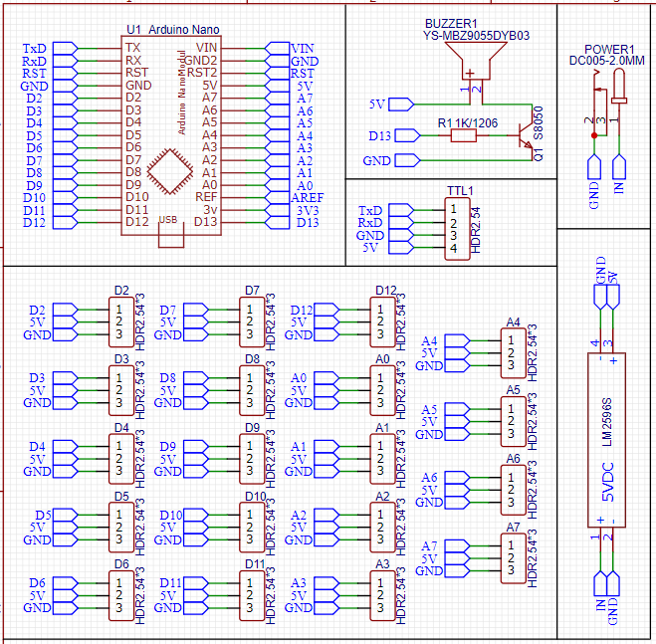Screen dimensions: 656x644
Task: Select the 'TxD' net label left of U1
Action: 34,48
